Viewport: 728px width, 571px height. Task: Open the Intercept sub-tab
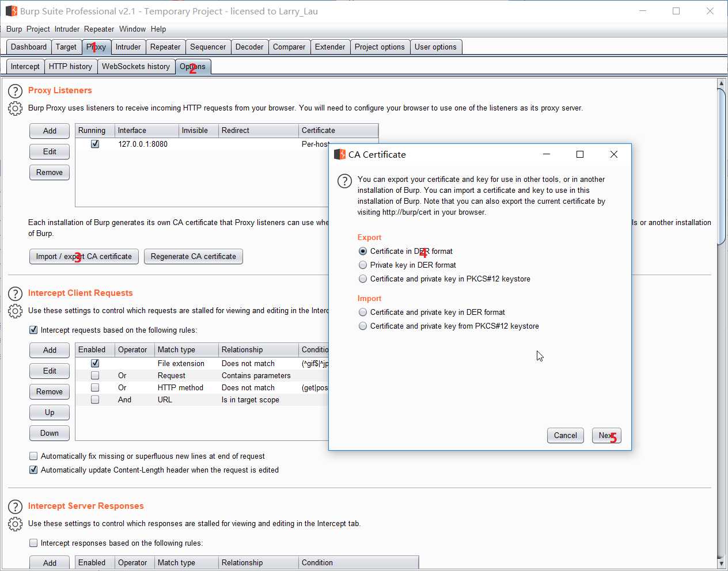point(25,66)
